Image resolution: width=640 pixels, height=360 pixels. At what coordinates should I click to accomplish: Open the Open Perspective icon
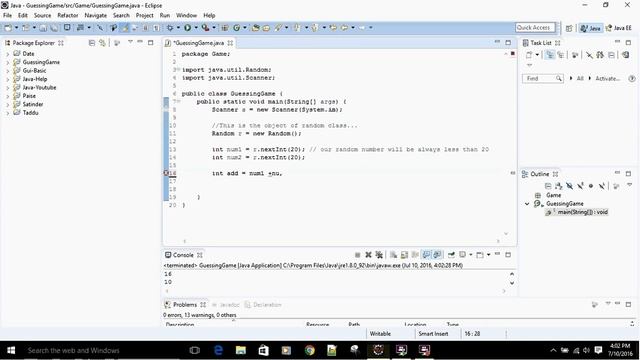(569, 28)
